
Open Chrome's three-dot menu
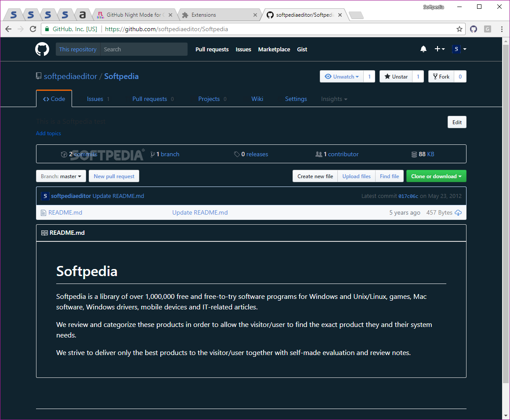tap(502, 29)
